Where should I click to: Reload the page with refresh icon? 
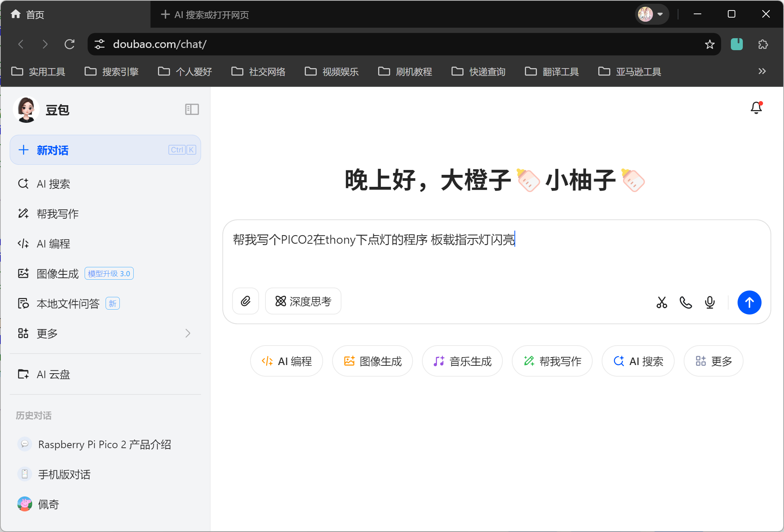[x=70, y=44]
